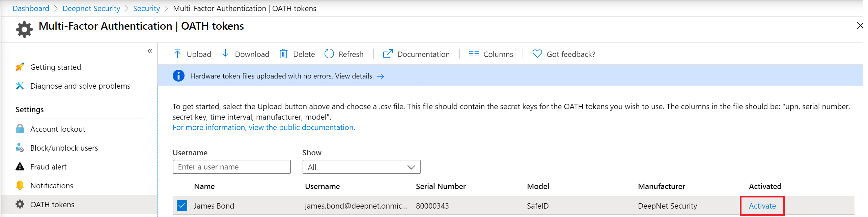868x217 pixels.
Task: Click the Got feedback heart icon
Action: click(x=537, y=54)
